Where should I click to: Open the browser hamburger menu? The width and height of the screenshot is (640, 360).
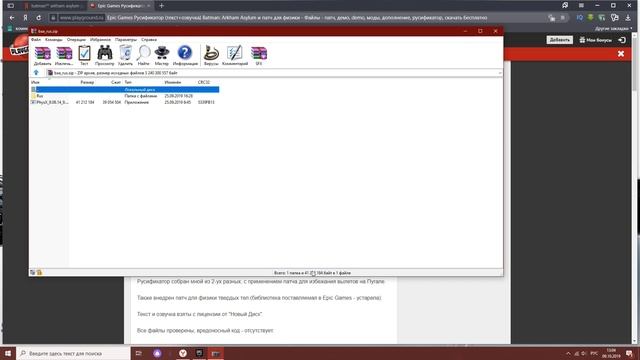pyautogui.click(x=581, y=5)
